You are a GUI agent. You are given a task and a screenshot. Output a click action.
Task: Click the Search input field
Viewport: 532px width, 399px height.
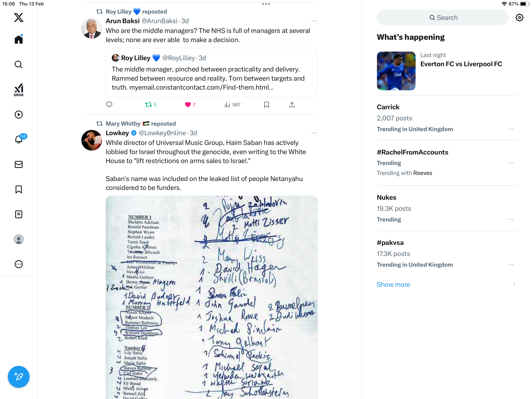point(442,18)
